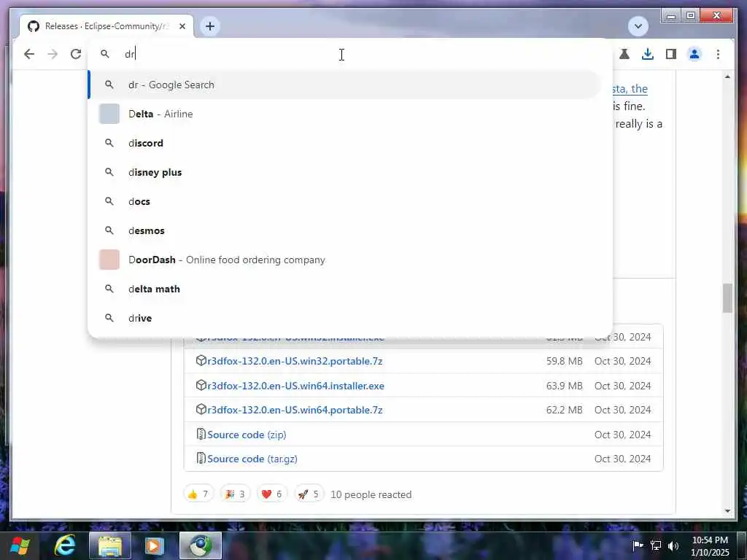Screen dimensions: 747x560
Task: Open the user profile menu
Action: 694,54
